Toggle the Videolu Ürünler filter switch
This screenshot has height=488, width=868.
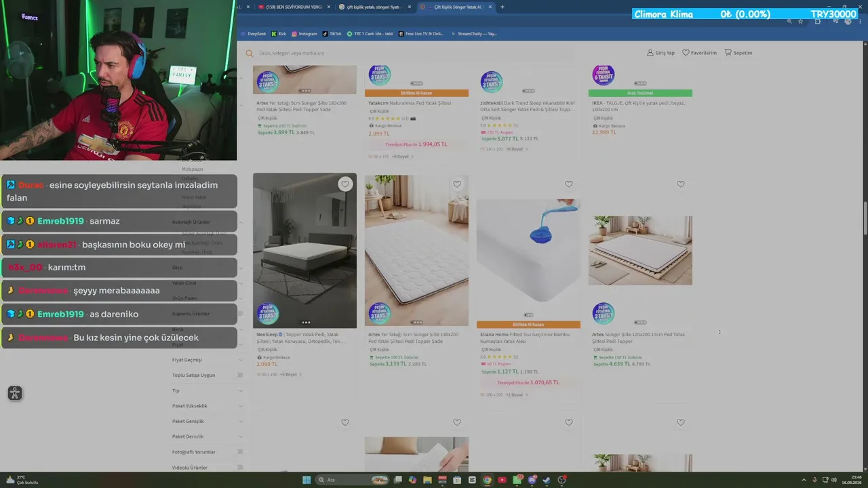(x=239, y=468)
